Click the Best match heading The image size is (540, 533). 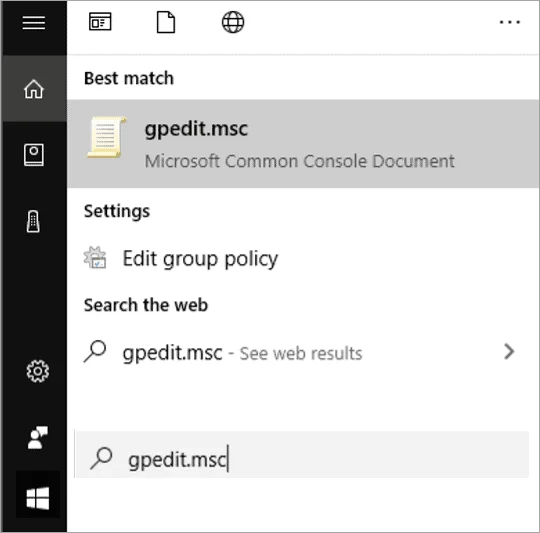pyautogui.click(x=129, y=78)
